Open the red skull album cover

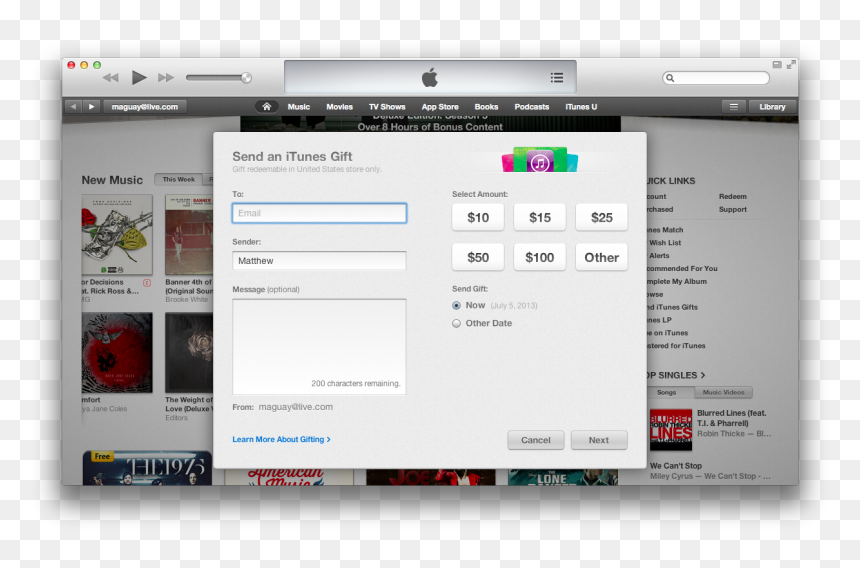[x=117, y=353]
